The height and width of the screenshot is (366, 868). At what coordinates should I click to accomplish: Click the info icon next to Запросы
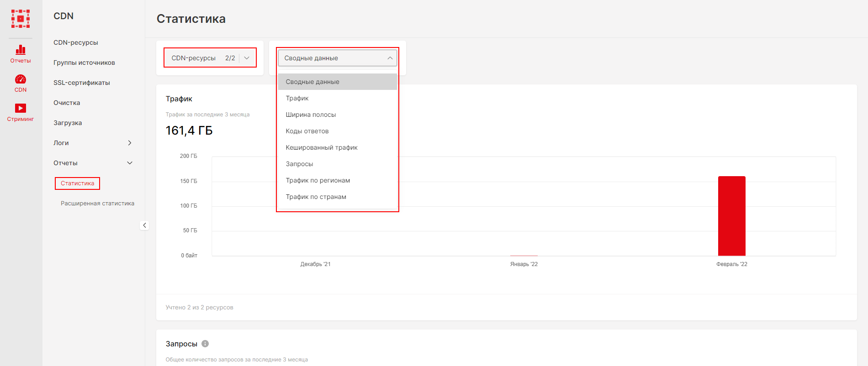[205, 344]
